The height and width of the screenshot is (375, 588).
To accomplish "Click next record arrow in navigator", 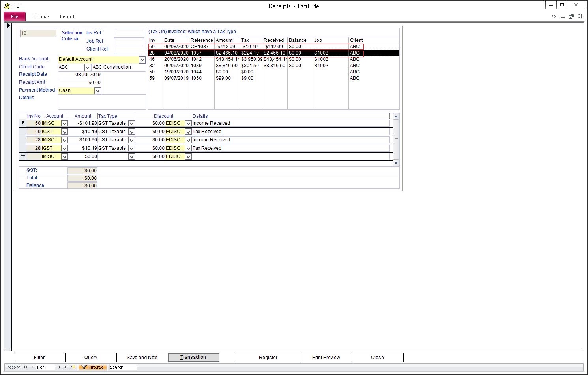I will [60, 367].
